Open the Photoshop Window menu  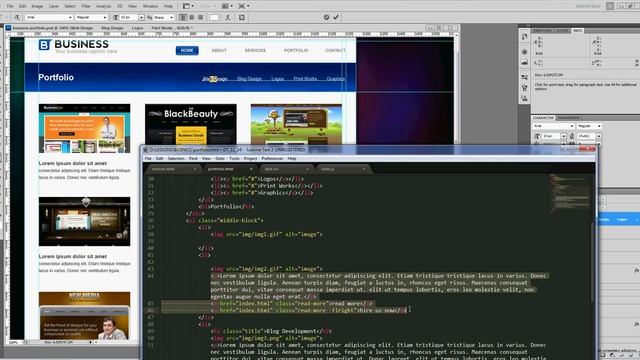coord(150,6)
